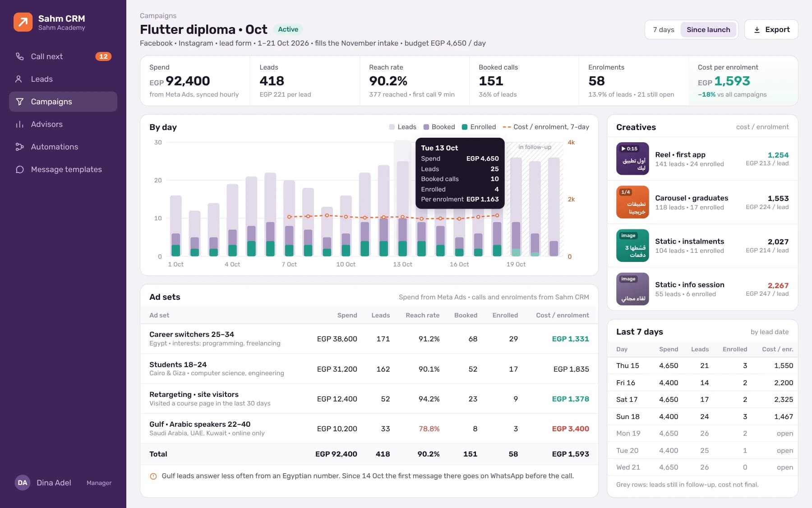Click the Call next 12 badge
Viewport: 812px width, 508px height.
click(103, 56)
